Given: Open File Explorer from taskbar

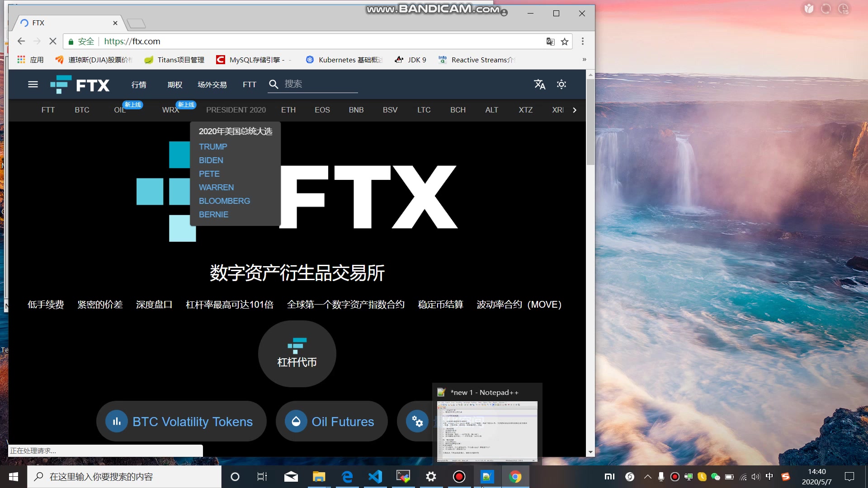Looking at the screenshot, I should click(x=319, y=477).
